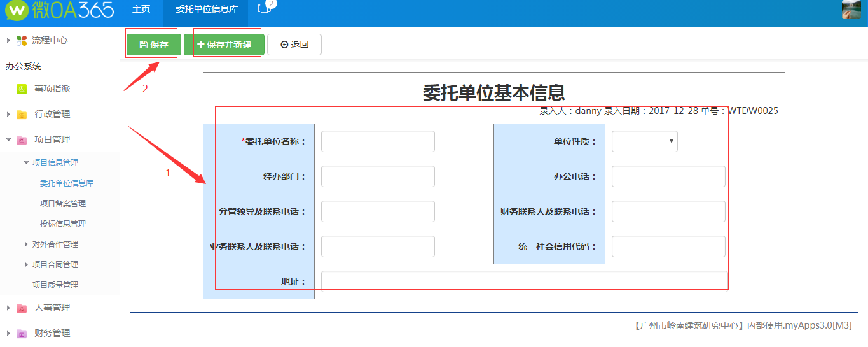Expand the 项目合同管理 submenu

pos(26,265)
